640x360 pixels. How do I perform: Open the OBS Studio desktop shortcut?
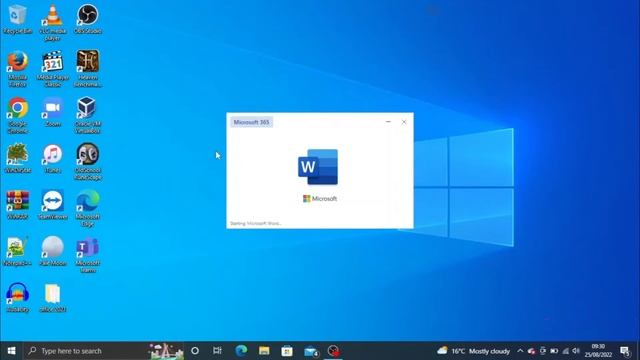87,19
